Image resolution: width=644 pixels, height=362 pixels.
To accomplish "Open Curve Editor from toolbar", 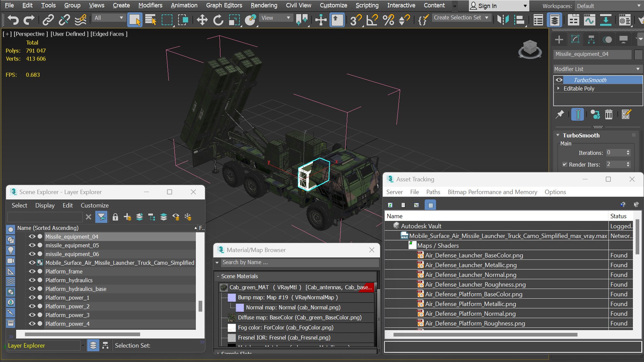I will tap(589, 20).
